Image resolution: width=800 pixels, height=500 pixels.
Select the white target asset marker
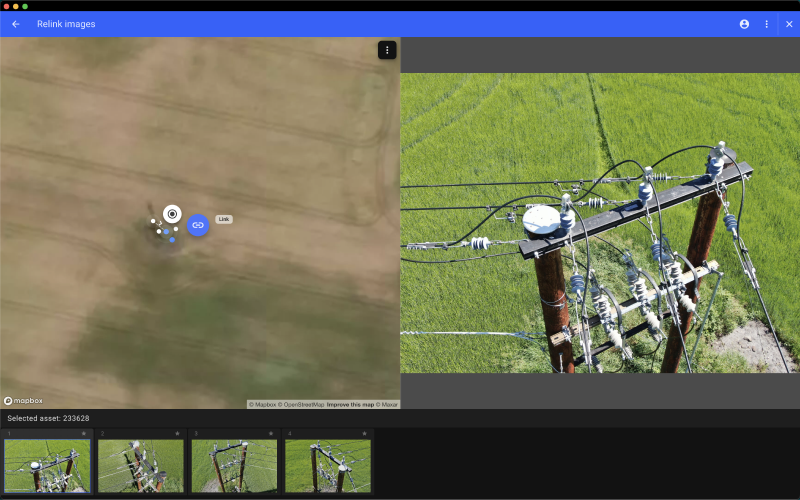[x=172, y=213]
